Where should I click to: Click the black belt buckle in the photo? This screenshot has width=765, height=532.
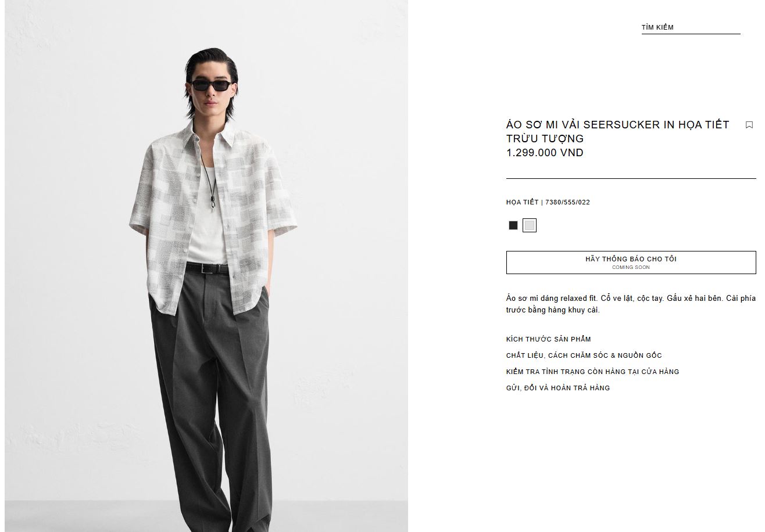pyautogui.click(x=206, y=268)
